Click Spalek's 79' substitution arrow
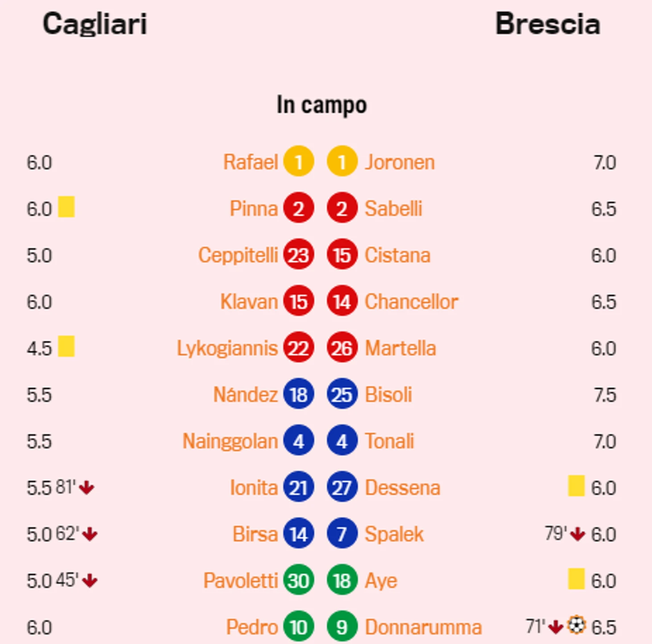This screenshot has width=652, height=644. 577,534
